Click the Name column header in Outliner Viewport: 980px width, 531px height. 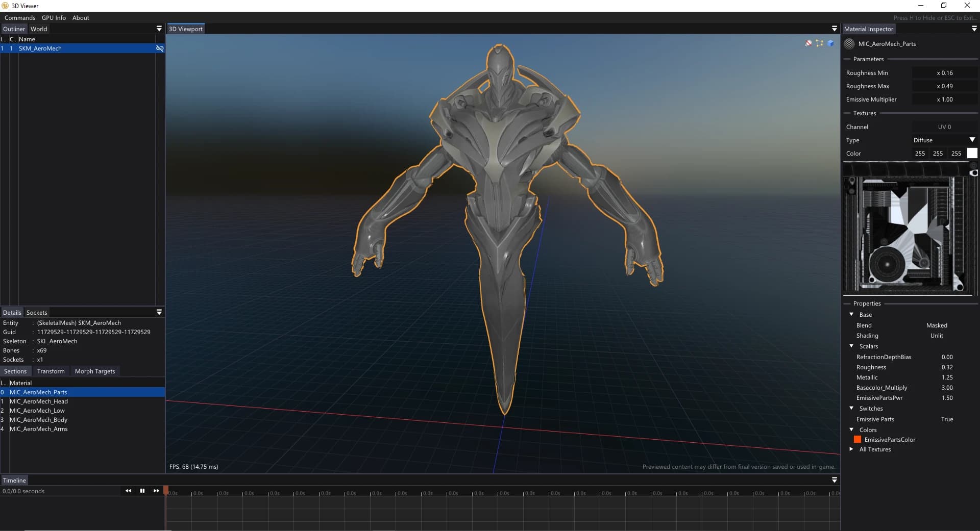pos(27,39)
